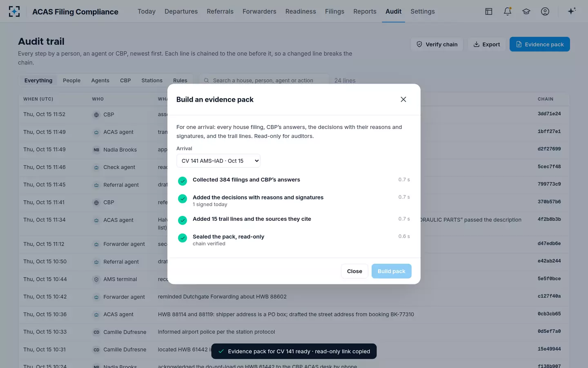Click the Evidence pack ready toast

click(x=294, y=351)
